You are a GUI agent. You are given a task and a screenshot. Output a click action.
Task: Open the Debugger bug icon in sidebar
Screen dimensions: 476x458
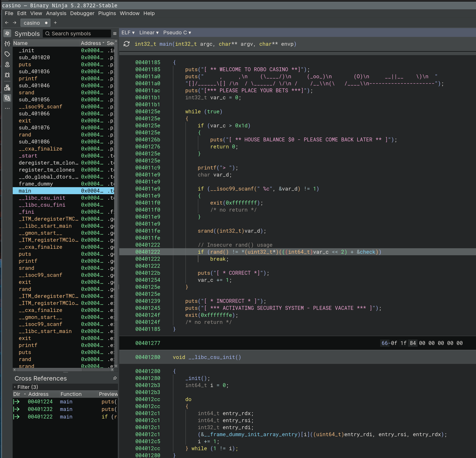7,75
